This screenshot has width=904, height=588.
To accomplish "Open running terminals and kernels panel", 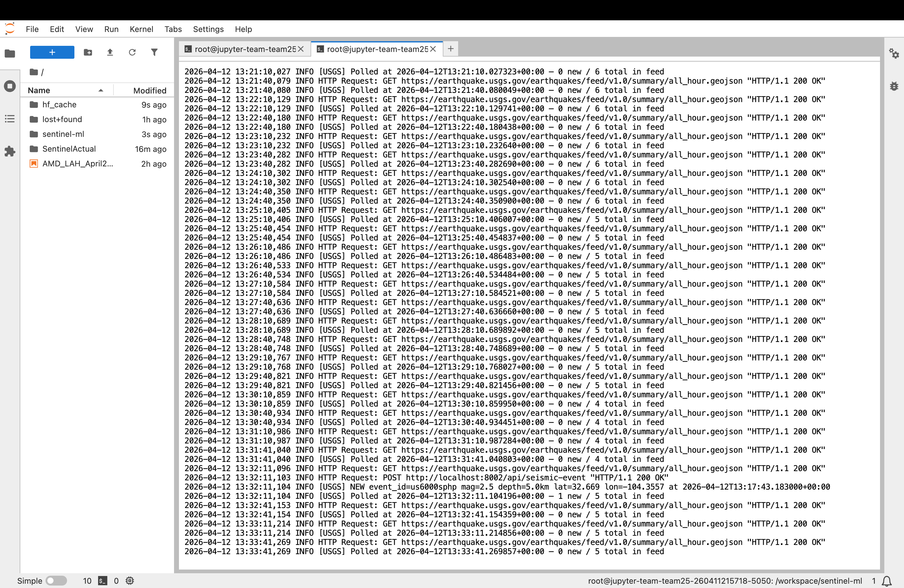I will pos(10,86).
